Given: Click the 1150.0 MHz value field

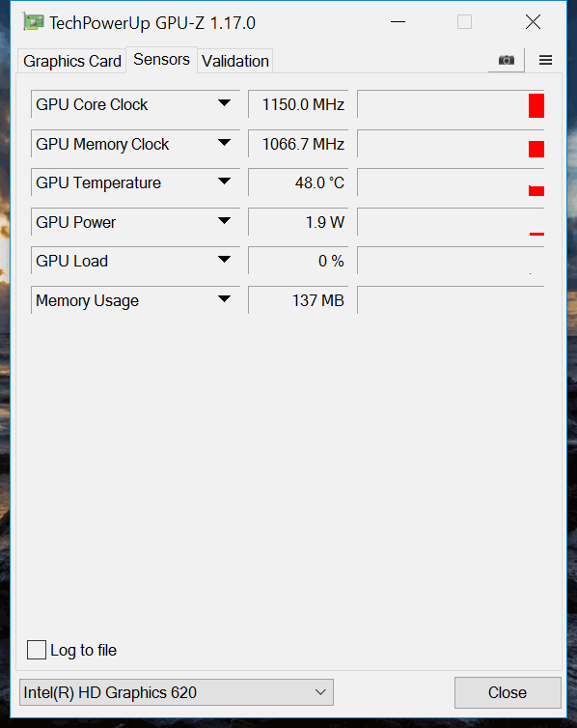Looking at the screenshot, I should click(298, 104).
